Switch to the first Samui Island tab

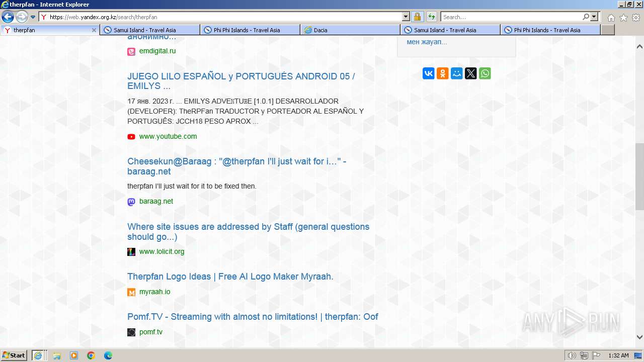coord(150,30)
